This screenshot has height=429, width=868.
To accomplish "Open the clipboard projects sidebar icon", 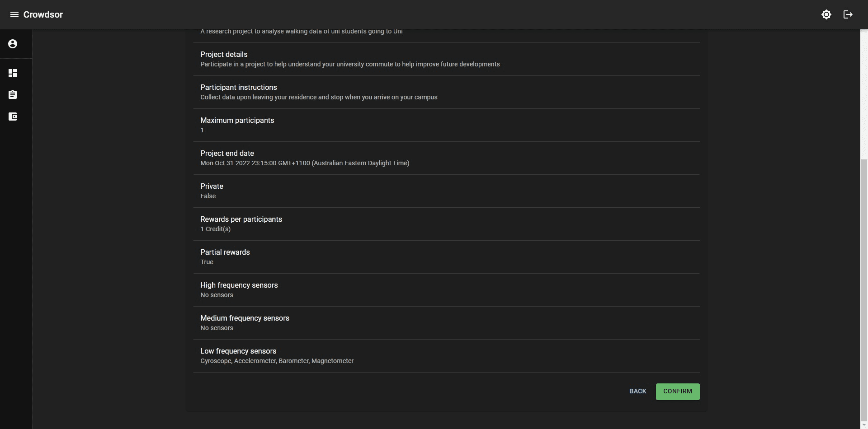I will pyautogui.click(x=13, y=95).
